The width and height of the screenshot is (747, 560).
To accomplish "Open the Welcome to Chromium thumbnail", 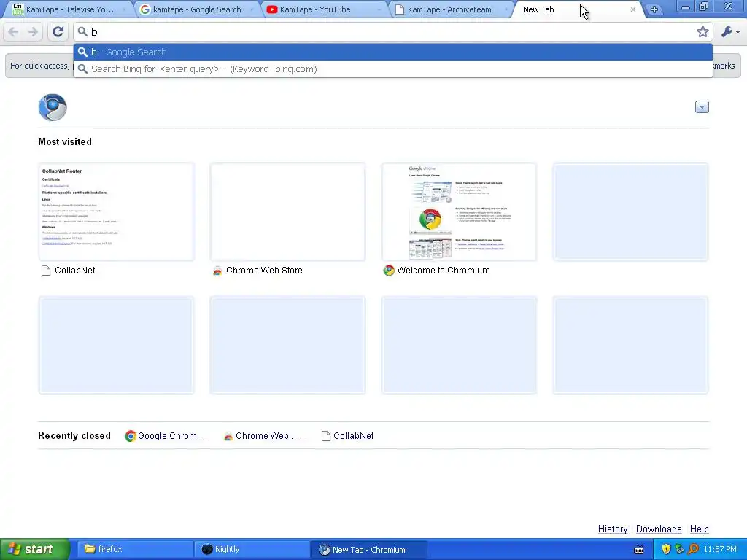I will pos(459,212).
